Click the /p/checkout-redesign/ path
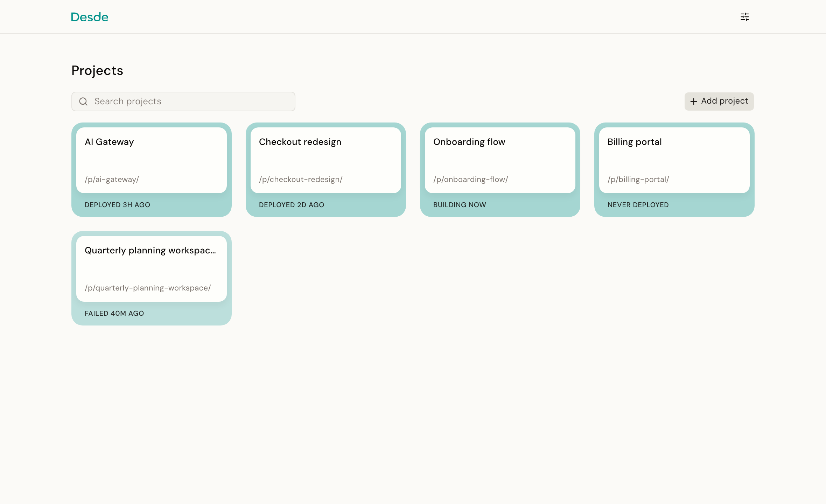The image size is (826, 504). coord(301,180)
